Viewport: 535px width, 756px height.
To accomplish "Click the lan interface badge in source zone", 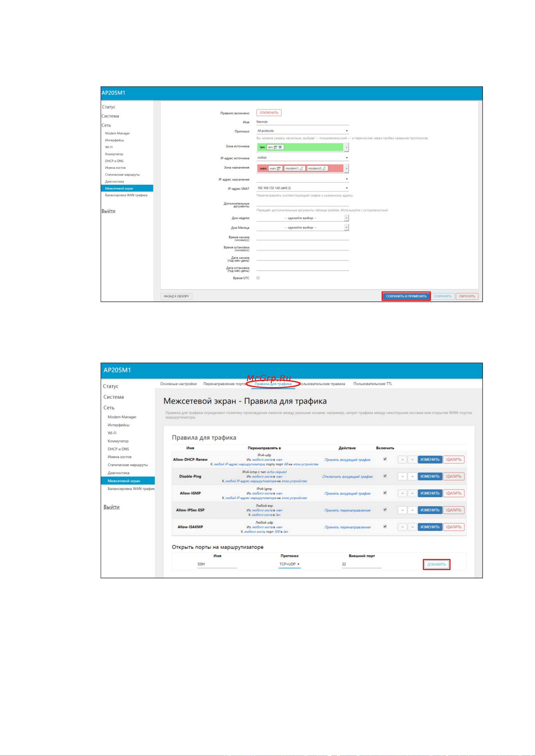I will [x=275, y=147].
